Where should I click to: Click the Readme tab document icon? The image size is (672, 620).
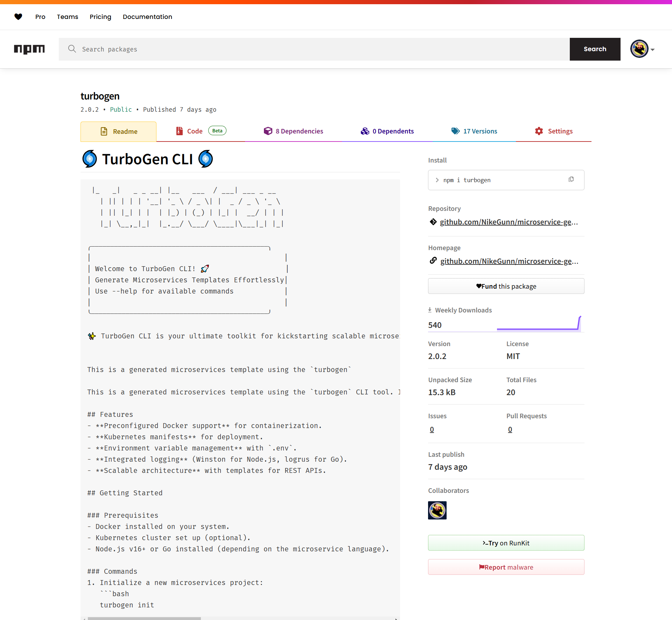(104, 131)
